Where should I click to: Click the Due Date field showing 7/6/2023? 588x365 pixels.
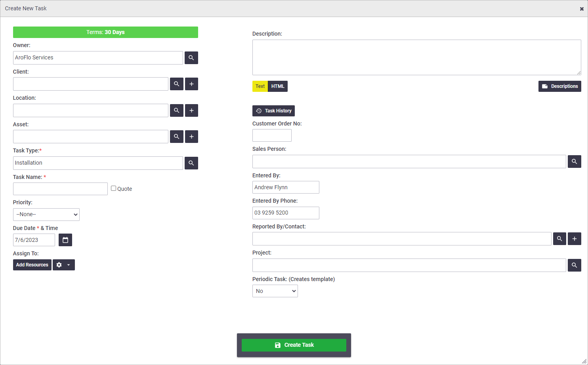point(34,240)
